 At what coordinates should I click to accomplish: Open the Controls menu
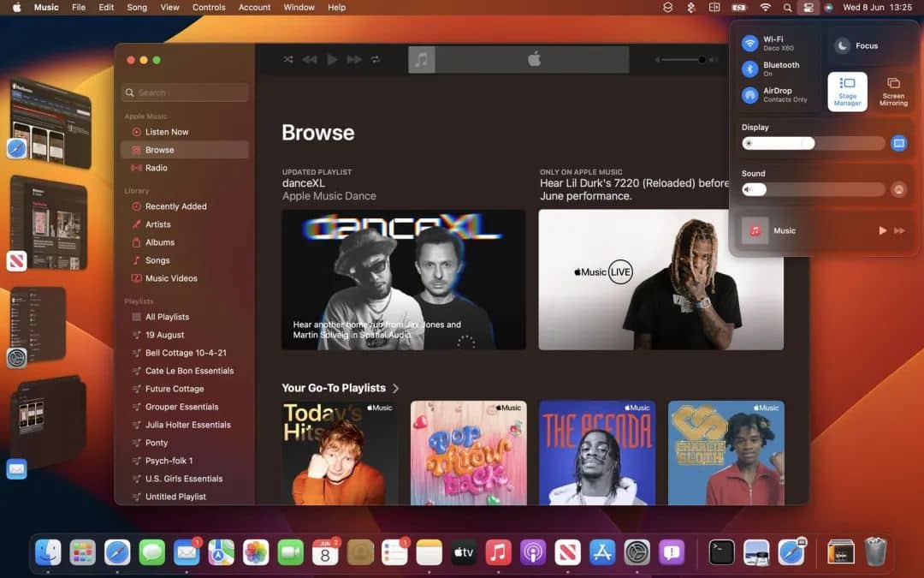[209, 8]
